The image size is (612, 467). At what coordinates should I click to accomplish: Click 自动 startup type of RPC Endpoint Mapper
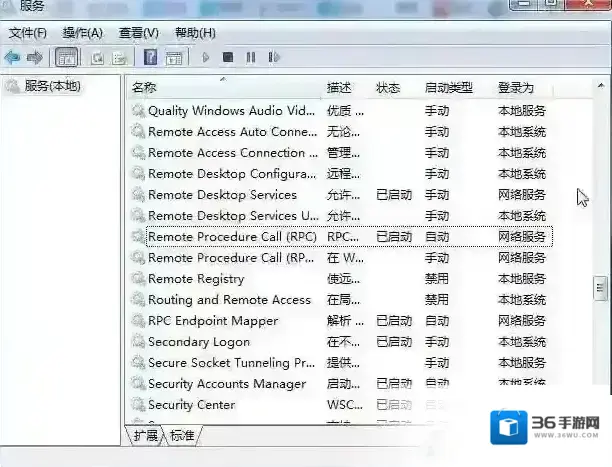point(437,321)
